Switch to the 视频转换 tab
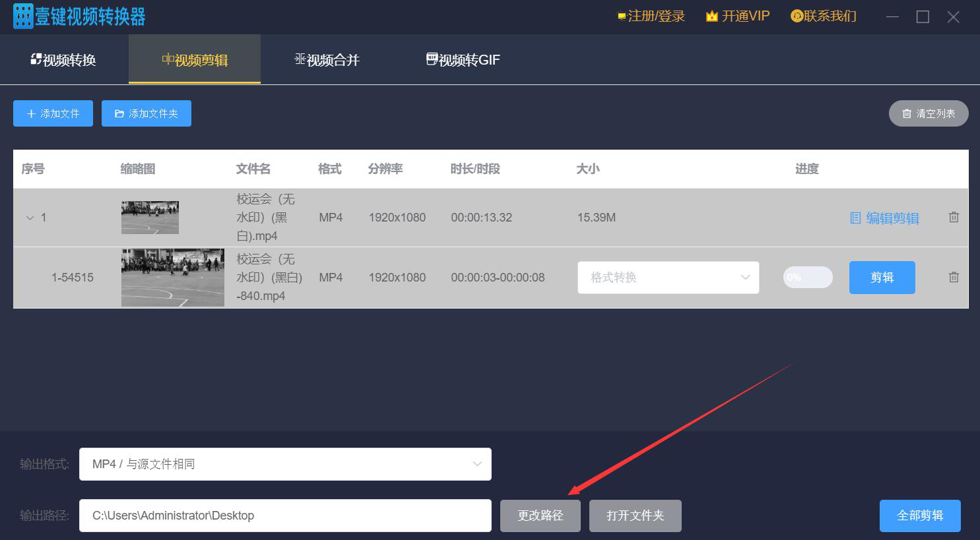 (x=64, y=59)
